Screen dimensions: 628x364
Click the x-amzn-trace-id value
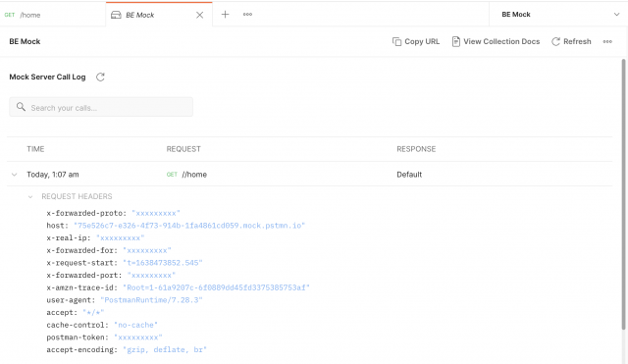216,287
